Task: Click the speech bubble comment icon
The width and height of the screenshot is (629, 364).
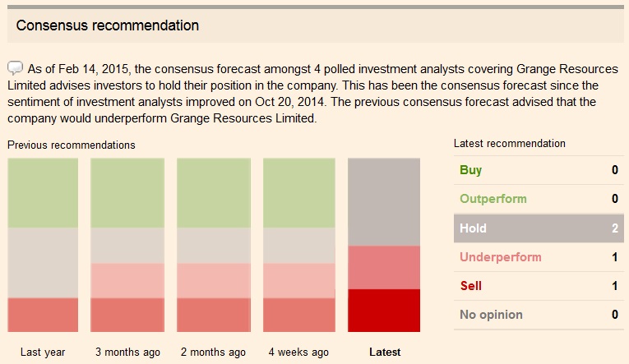Action: (x=16, y=67)
